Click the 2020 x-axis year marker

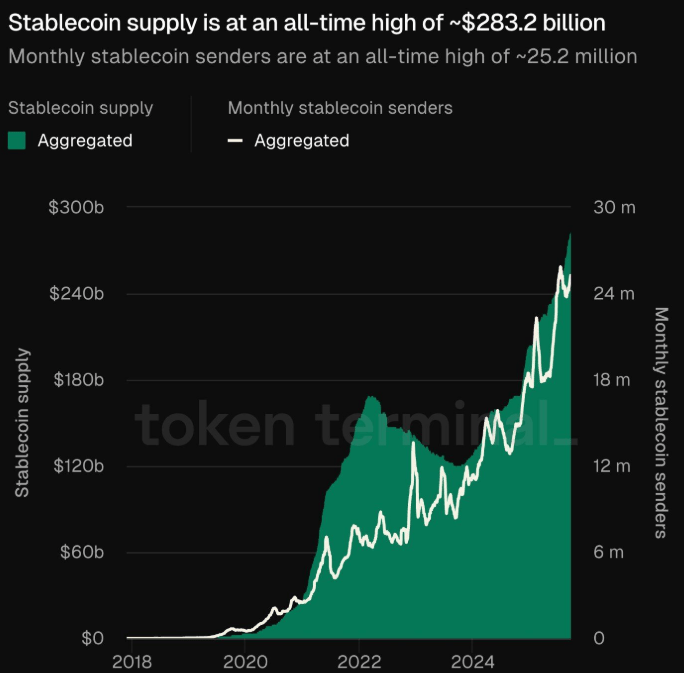(x=243, y=661)
